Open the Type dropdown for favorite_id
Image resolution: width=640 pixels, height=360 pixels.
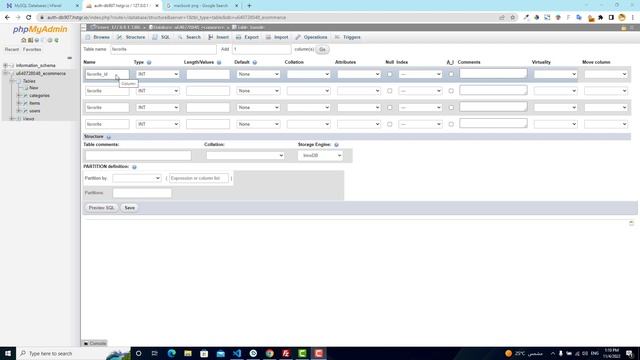[158, 74]
